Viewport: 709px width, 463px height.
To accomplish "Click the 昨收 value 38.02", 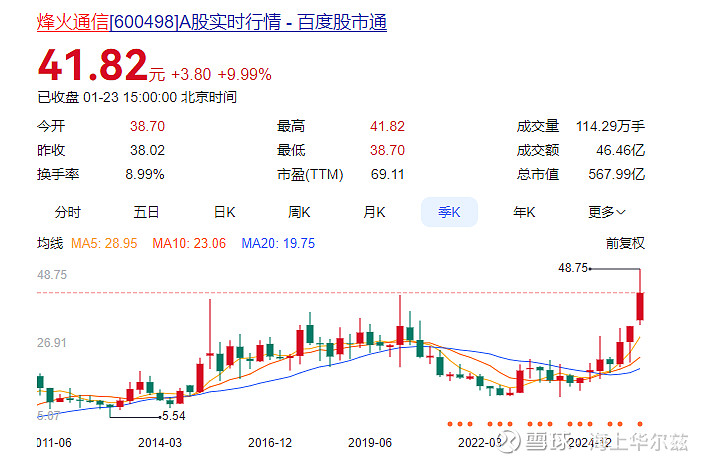I will 147,150.
